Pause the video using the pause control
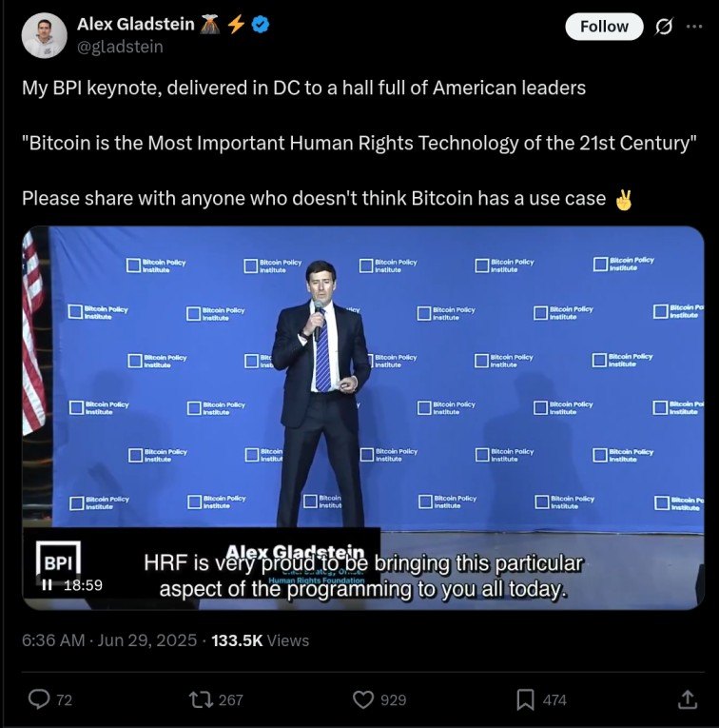The image size is (719, 728). [x=47, y=585]
